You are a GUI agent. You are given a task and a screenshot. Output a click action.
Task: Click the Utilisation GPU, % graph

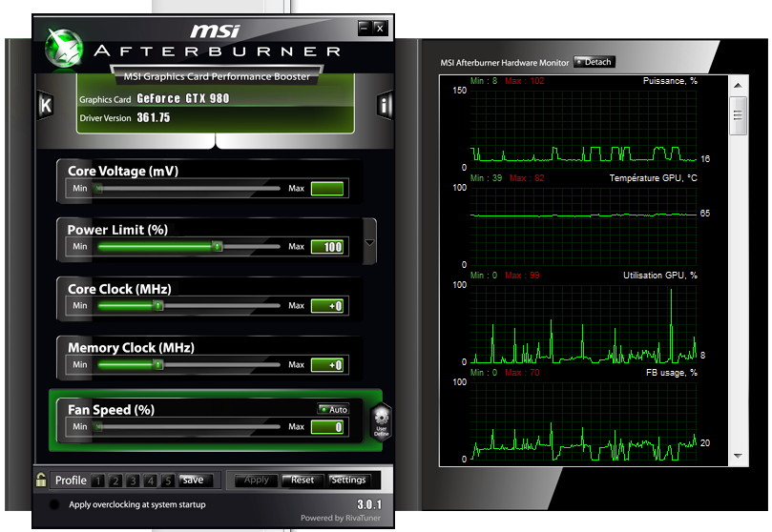[x=583, y=323]
